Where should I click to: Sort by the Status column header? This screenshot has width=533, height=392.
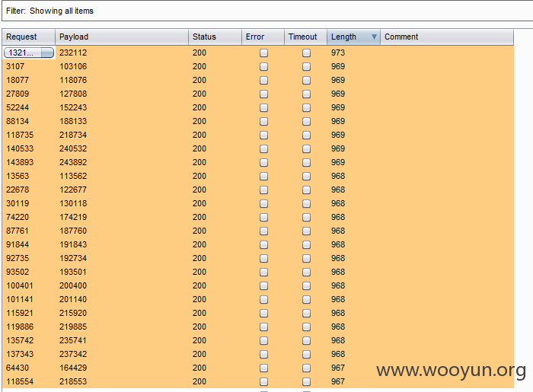pos(215,37)
